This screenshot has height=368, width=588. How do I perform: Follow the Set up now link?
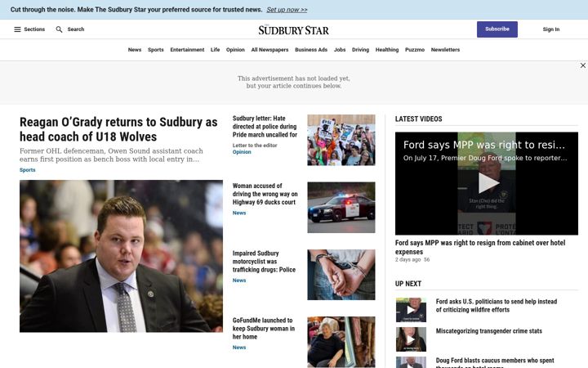click(x=287, y=10)
